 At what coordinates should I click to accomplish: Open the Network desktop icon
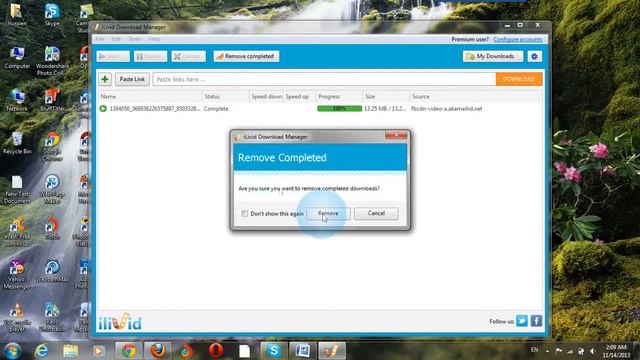point(17,100)
